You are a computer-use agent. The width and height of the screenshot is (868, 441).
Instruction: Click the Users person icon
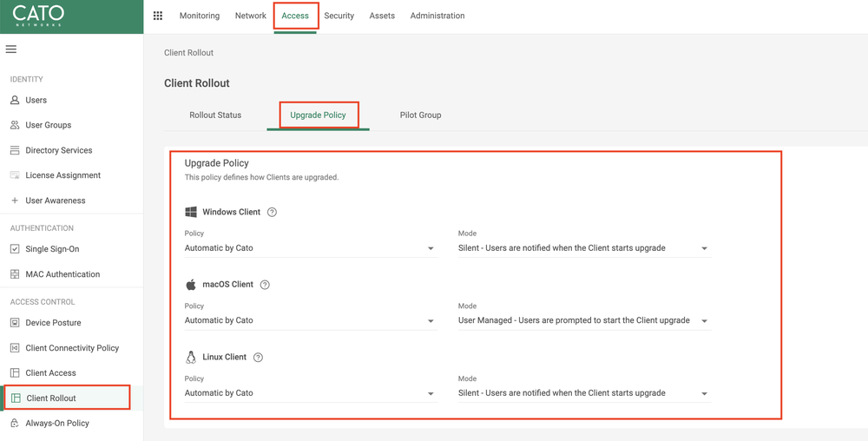click(15, 100)
